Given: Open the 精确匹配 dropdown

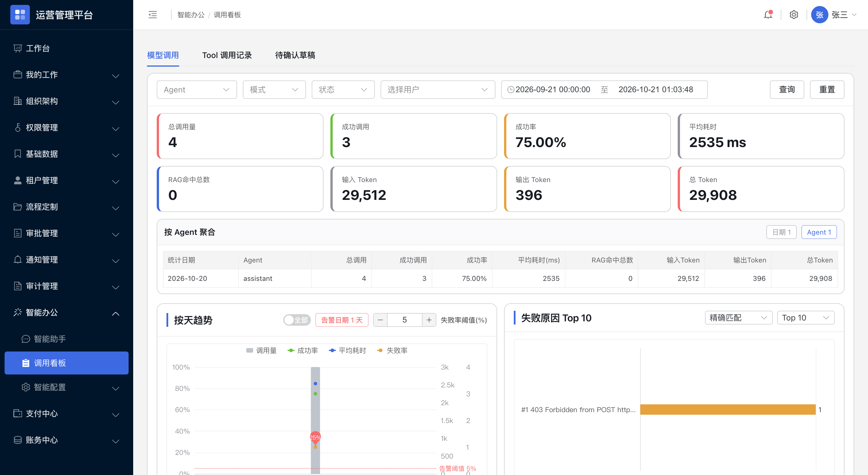Looking at the screenshot, I should [739, 318].
